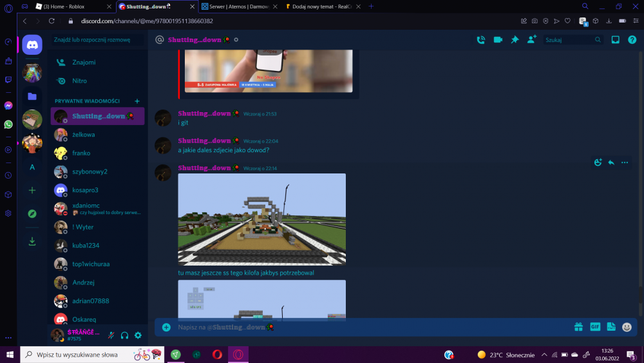Open the server folder icon
The height and width of the screenshot is (363, 644).
32,97
